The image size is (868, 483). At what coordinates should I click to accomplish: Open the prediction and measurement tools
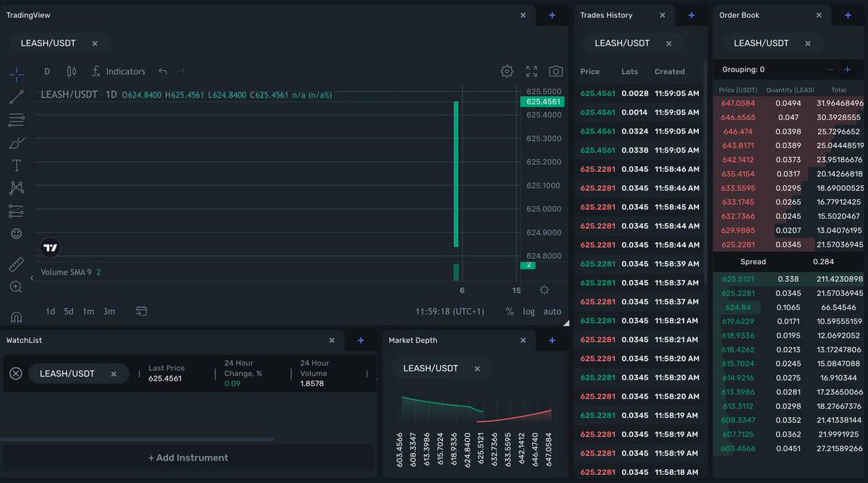coord(17,211)
